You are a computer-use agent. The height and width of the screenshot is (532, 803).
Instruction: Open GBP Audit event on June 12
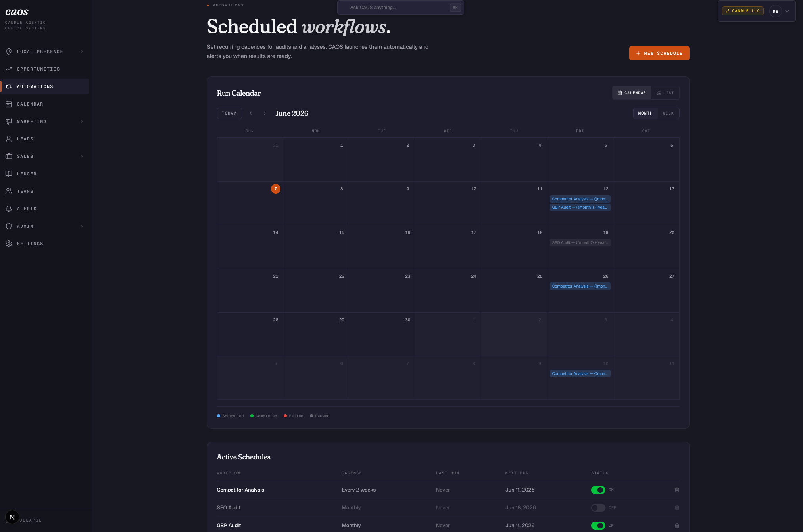(580, 207)
